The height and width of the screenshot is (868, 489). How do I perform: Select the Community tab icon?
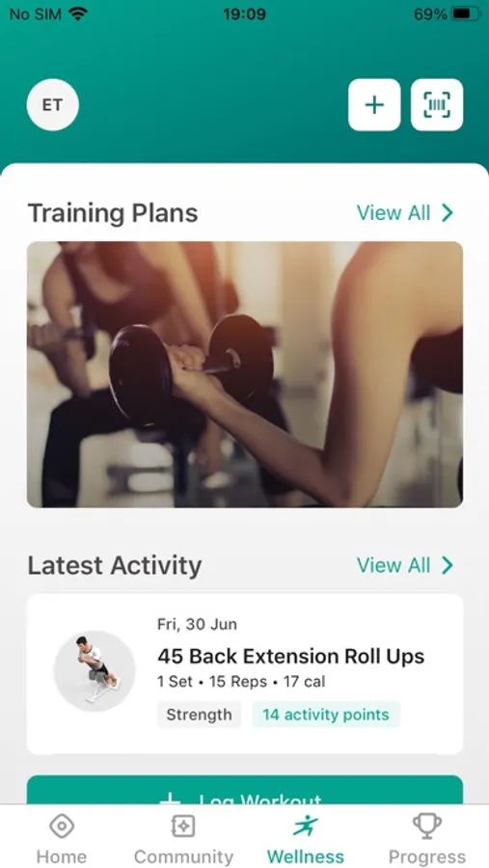pos(183,827)
